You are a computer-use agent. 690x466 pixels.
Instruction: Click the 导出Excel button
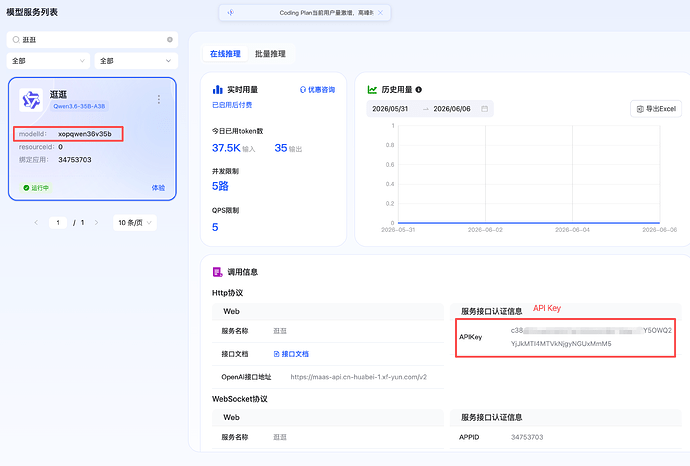click(x=656, y=109)
